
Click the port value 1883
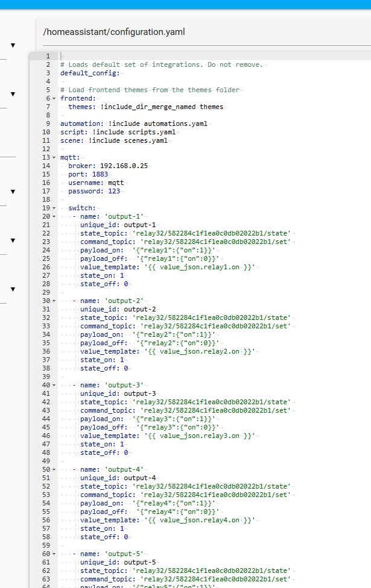tap(100, 174)
